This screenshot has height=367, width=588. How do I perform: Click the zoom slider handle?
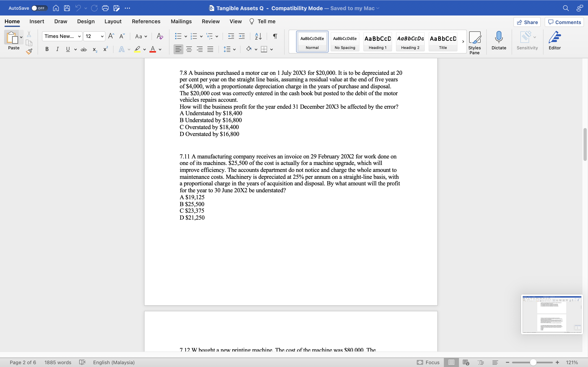point(533,362)
